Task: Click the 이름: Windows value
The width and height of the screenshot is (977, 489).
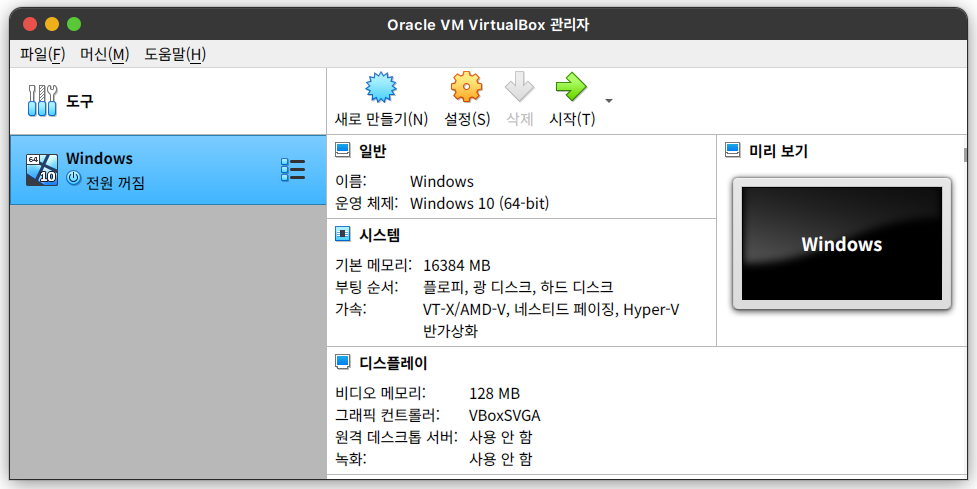Action: tap(442, 181)
